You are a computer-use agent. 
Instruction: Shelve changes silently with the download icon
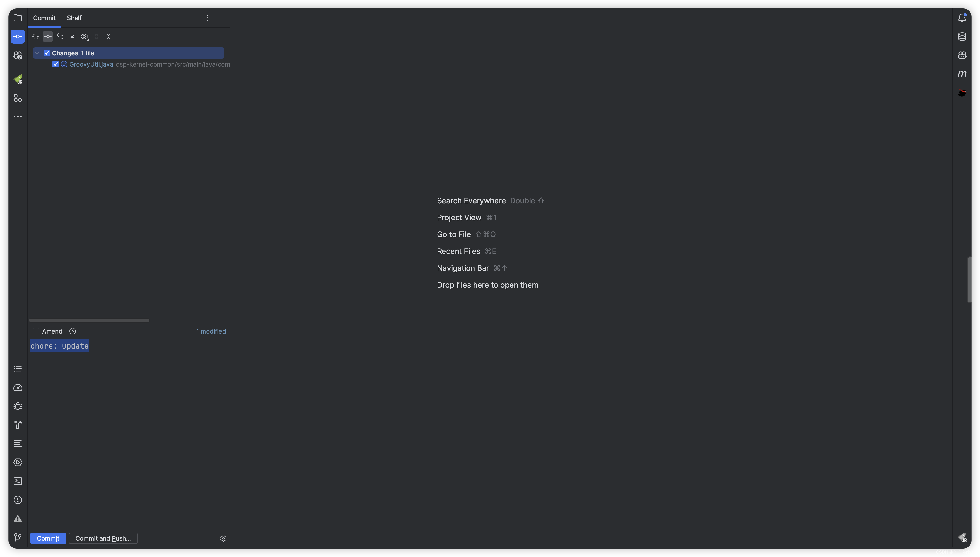coord(72,36)
